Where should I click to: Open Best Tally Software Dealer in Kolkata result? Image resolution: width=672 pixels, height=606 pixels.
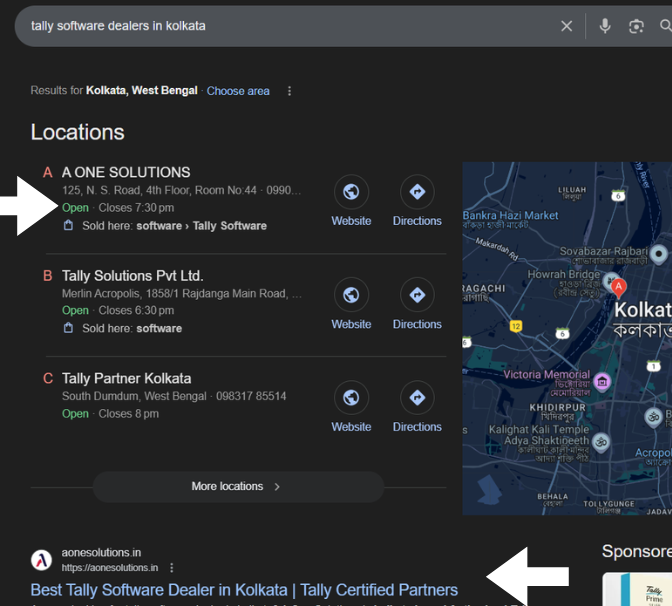point(244,590)
